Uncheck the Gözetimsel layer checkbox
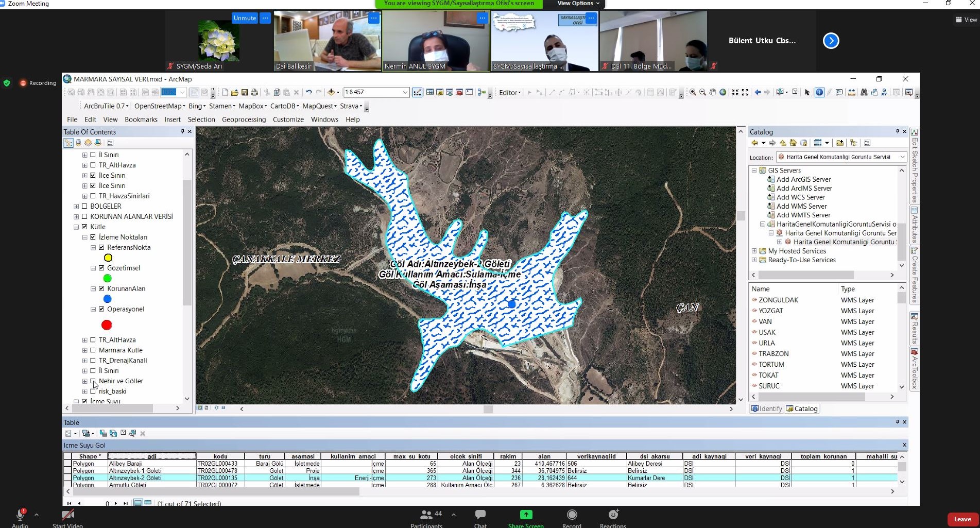Screen dimensions: 980x528 click(101, 268)
